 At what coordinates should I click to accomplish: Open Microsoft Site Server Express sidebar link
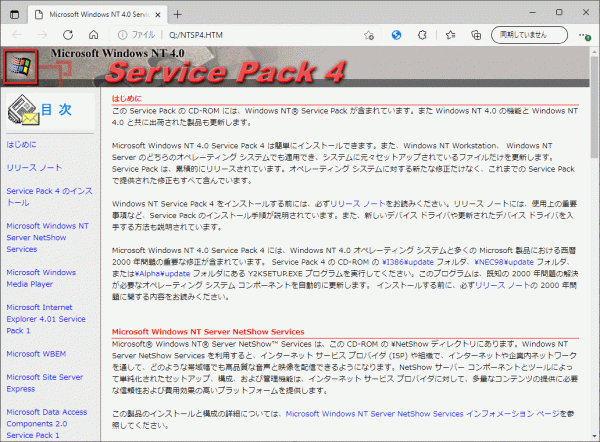[45, 383]
